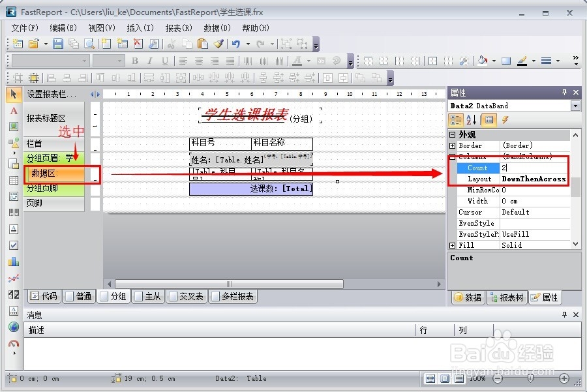587x392 pixels.
Task: Open the 报表树 panel
Action: 507,297
